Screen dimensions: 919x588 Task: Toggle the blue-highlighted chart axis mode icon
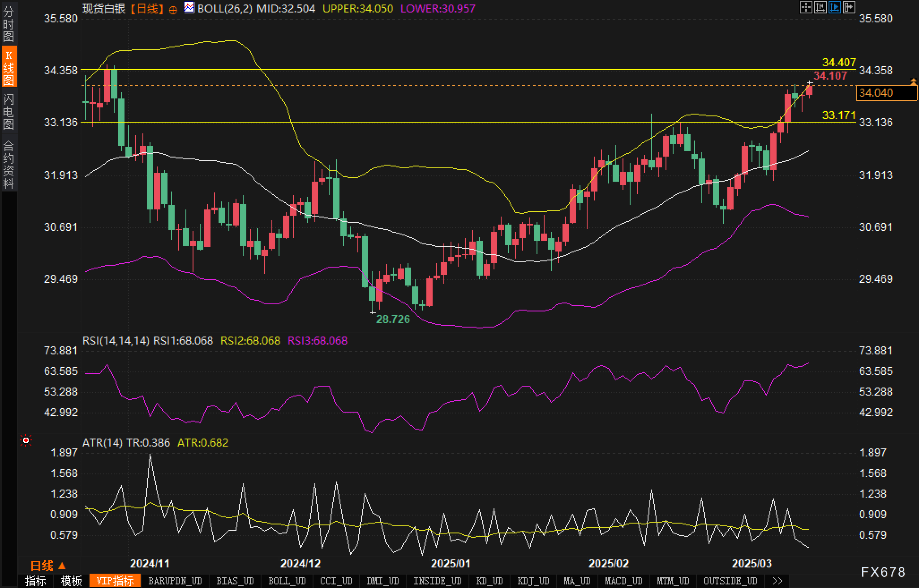[x=834, y=7]
